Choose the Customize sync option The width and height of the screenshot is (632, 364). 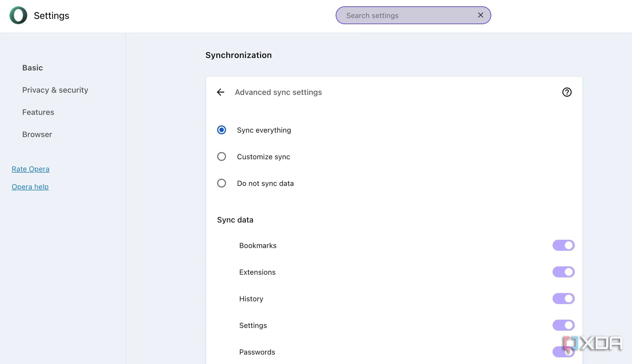pos(222,156)
